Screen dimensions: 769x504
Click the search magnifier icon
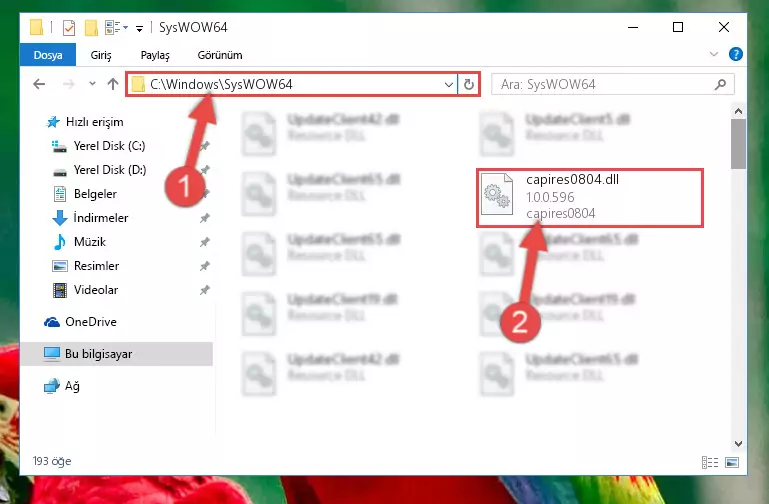point(720,84)
